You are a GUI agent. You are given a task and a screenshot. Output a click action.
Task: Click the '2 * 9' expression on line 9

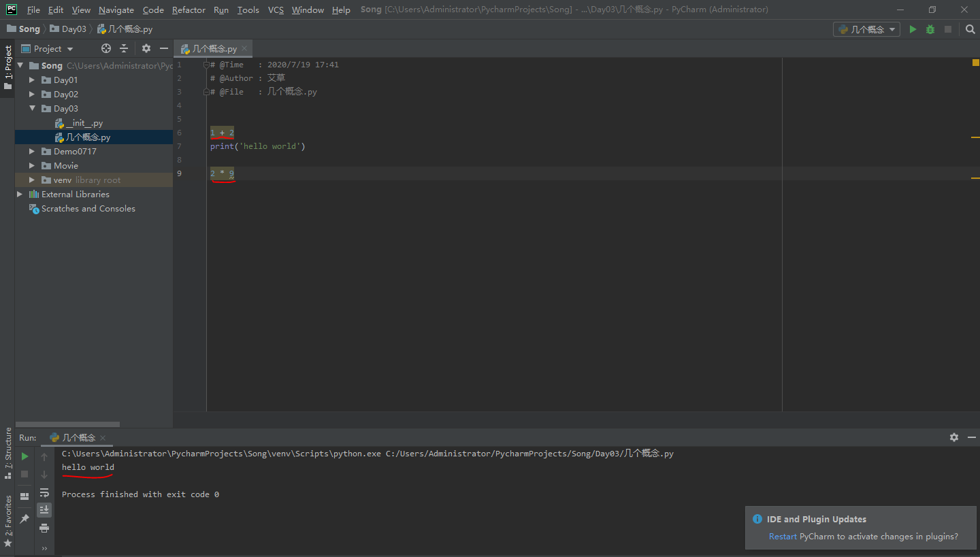(x=222, y=173)
